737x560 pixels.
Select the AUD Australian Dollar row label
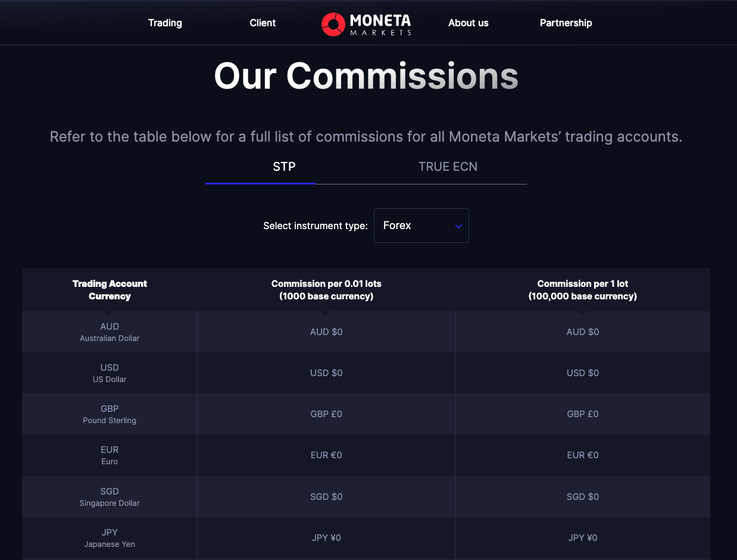point(110,332)
